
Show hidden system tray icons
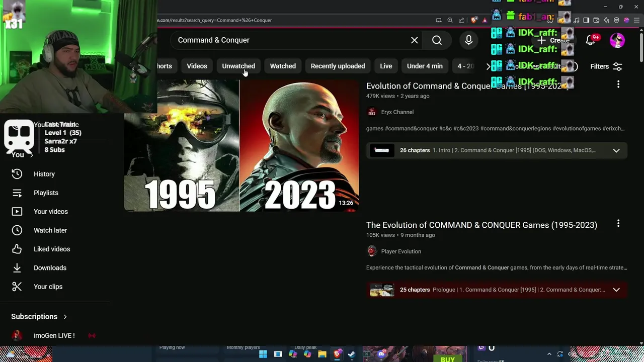(549, 354)
